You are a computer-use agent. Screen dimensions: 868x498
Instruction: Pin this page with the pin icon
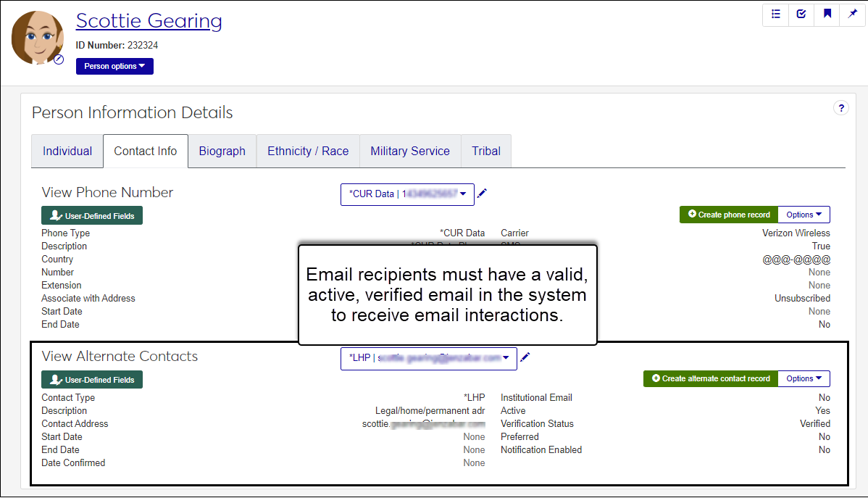pos(853,14)
